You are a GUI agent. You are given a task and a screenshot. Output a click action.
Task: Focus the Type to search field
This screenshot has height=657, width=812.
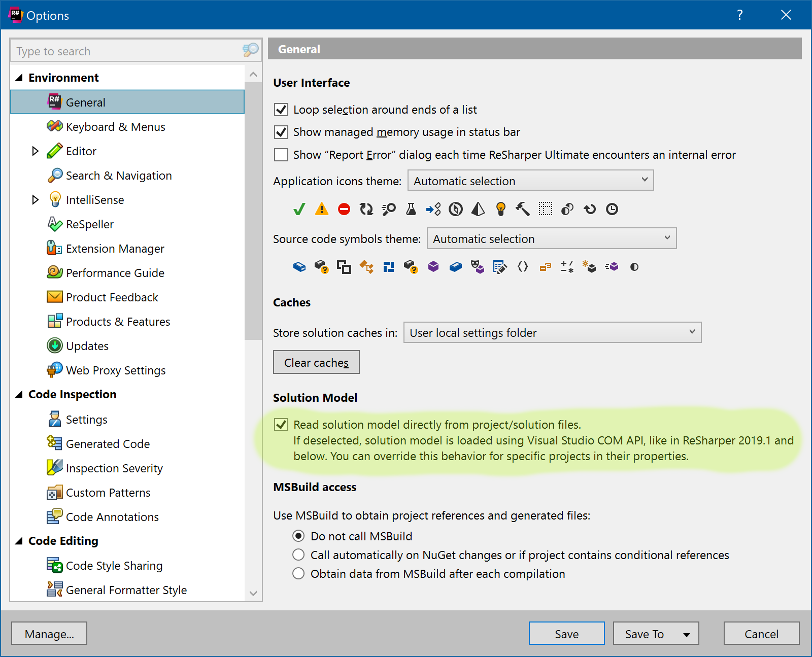click(x=127, y=51)
